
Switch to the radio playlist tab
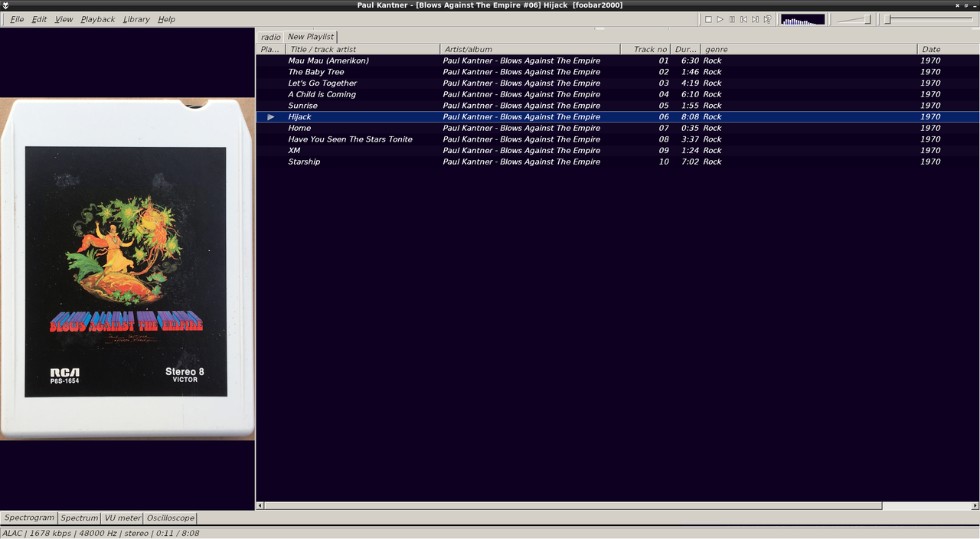coord(270,37)
